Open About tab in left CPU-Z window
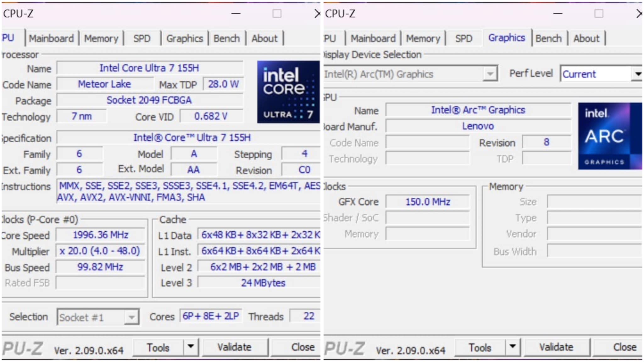This screenshot has width=644, height=362. 264,38
